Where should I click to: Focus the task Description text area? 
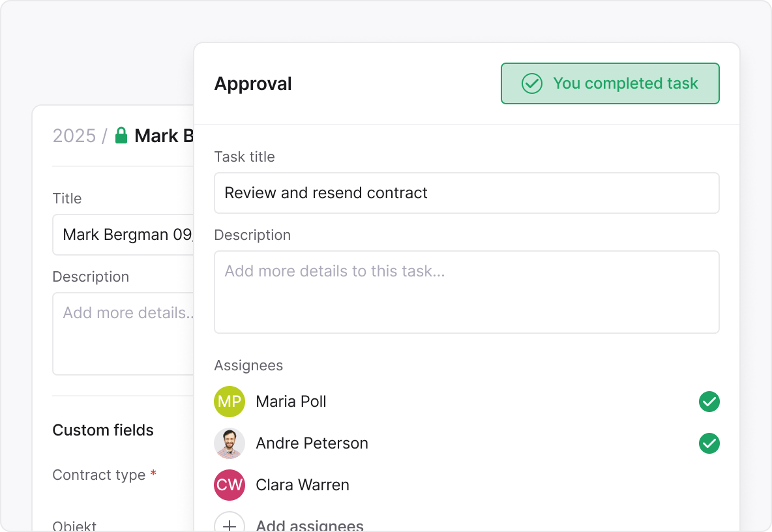pos(466,292)
